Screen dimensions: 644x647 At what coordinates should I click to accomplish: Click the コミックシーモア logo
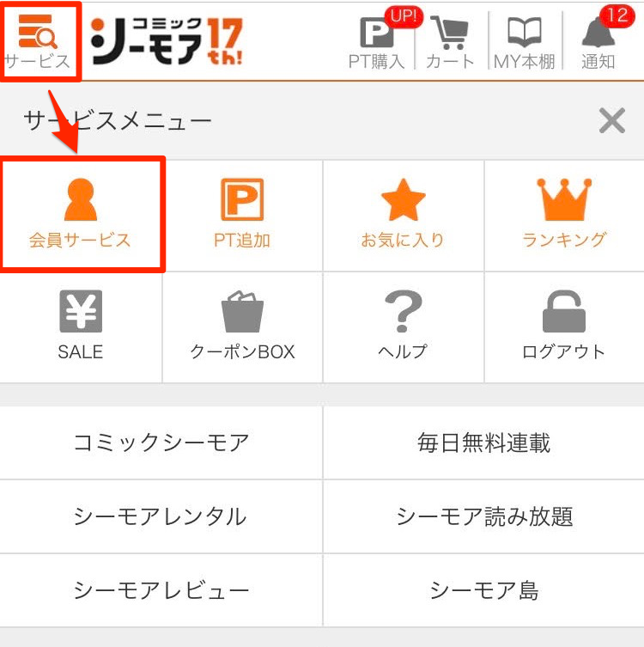pyautogui.click(x=167, y=41)
